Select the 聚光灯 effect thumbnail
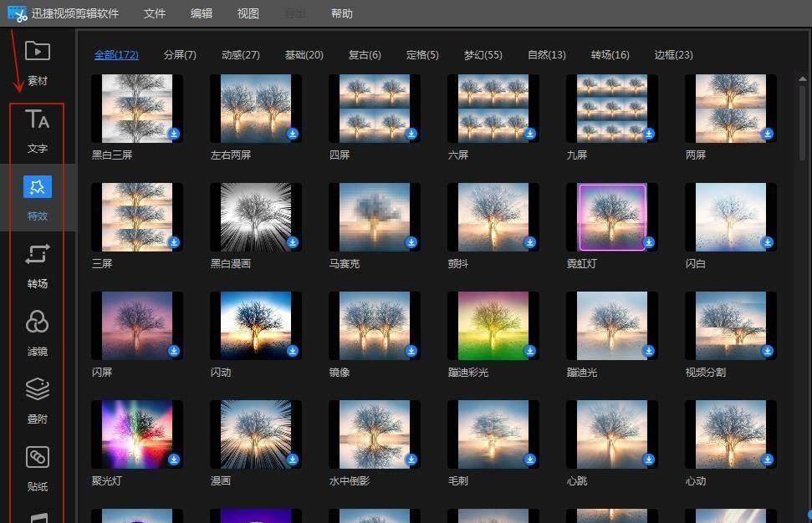The image size is (812, 523). 136,434
